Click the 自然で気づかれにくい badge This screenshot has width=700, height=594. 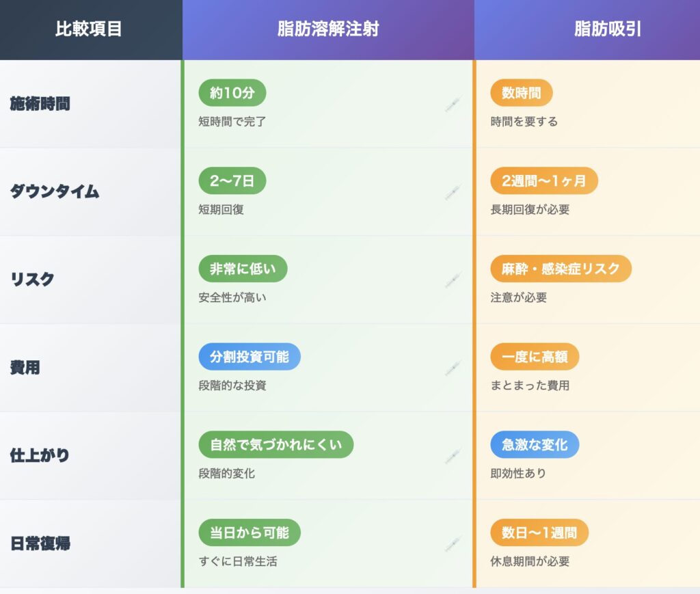pos(276,444)
